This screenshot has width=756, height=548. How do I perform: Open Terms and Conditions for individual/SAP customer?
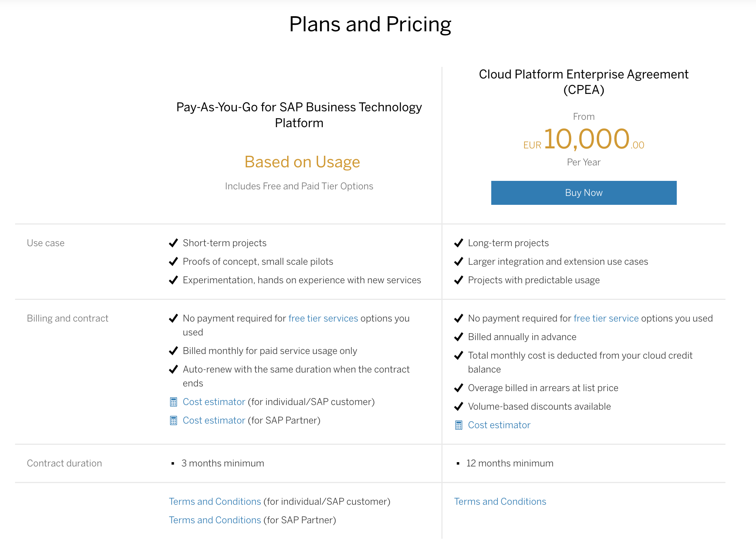point(215,502)
